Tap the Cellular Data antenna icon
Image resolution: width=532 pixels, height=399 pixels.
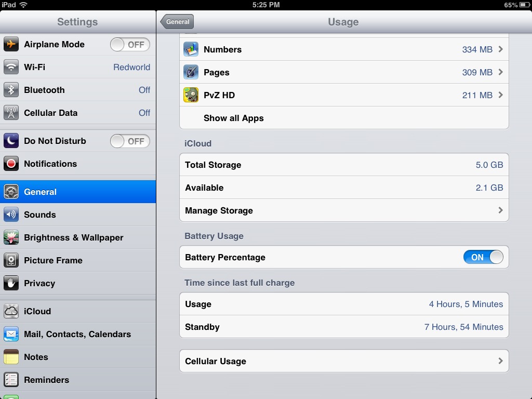tap(11, 113)
